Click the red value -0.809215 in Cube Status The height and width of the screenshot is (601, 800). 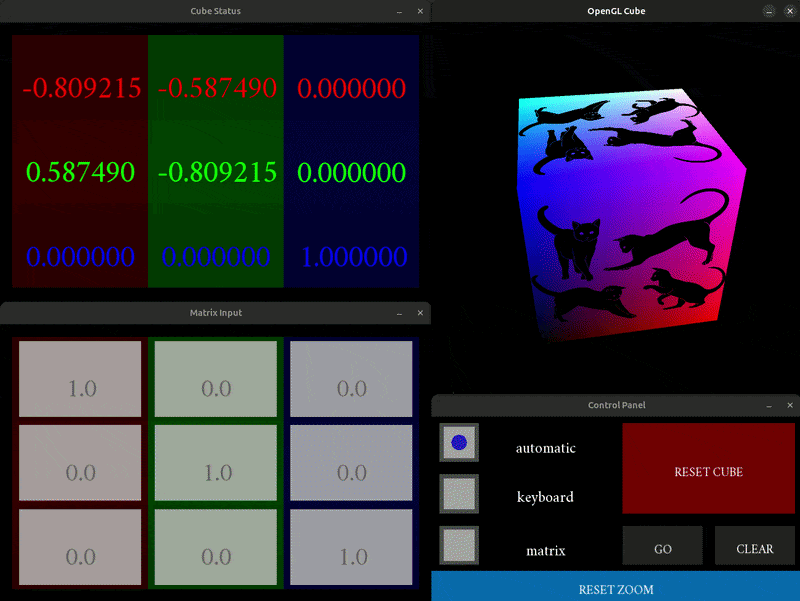82,88
